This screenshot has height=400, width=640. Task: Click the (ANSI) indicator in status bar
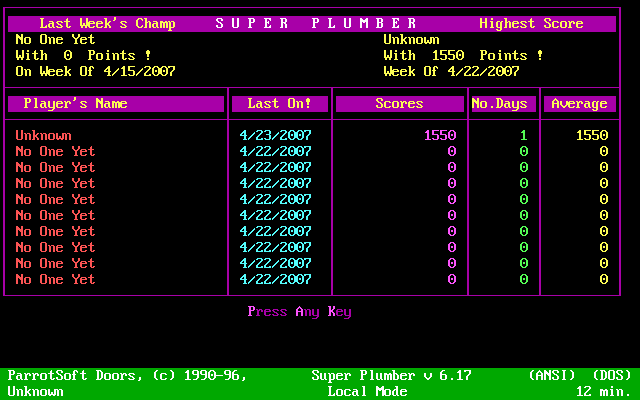551,376
